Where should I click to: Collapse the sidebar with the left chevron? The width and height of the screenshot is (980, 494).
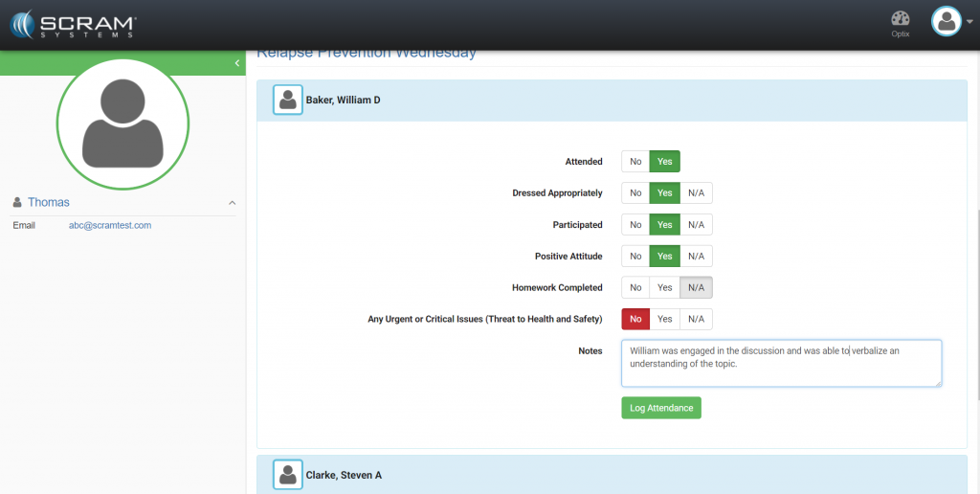(236, 63)
